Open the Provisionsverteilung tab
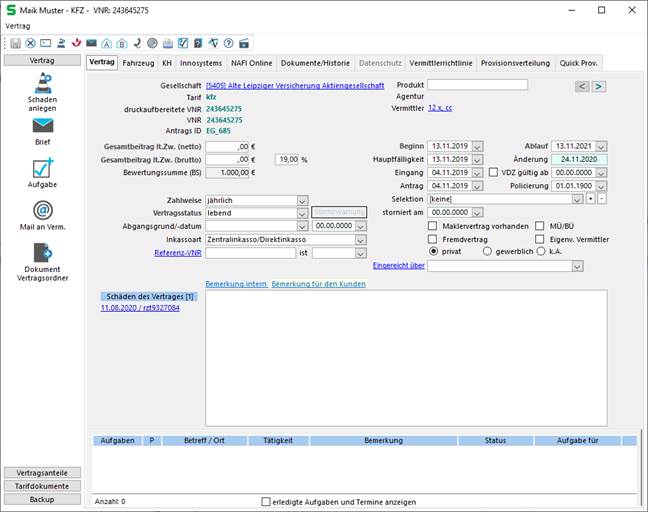648x512 pixels. point(516,62)
